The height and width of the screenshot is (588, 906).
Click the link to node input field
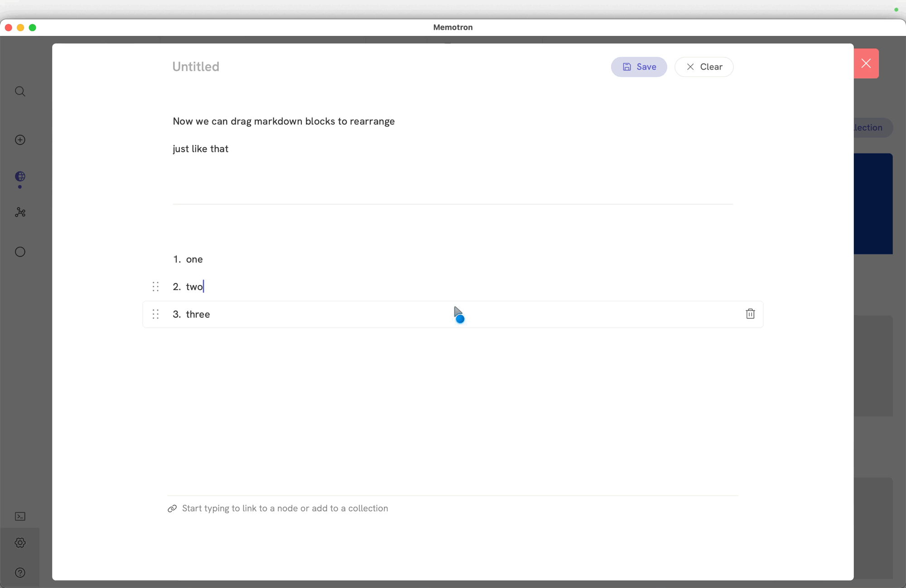coord(285,508)
